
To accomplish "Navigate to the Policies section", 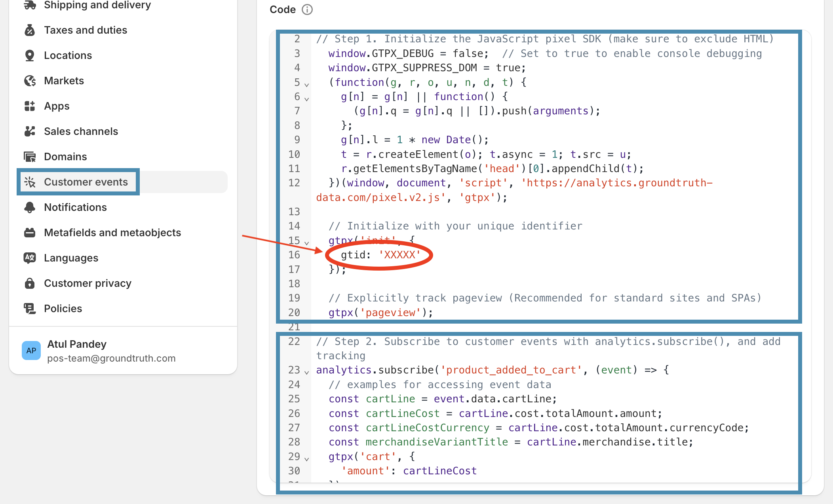I will coord(63,309).
